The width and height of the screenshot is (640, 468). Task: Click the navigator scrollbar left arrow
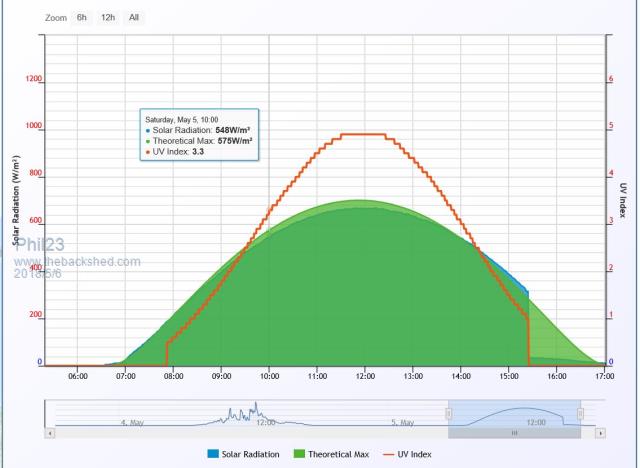(50, 434)
